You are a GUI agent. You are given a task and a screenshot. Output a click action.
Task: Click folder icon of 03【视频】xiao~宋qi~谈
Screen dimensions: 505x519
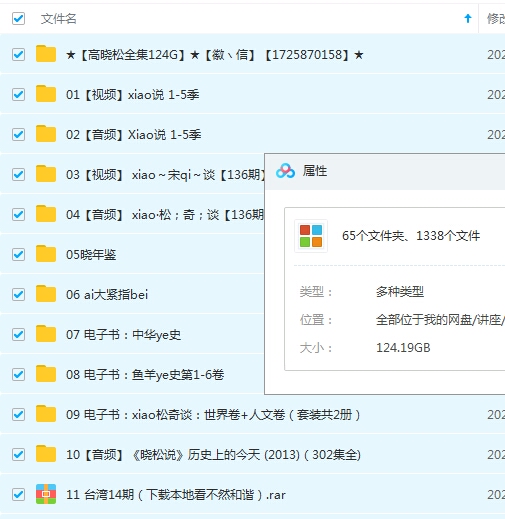pos(46,174)
